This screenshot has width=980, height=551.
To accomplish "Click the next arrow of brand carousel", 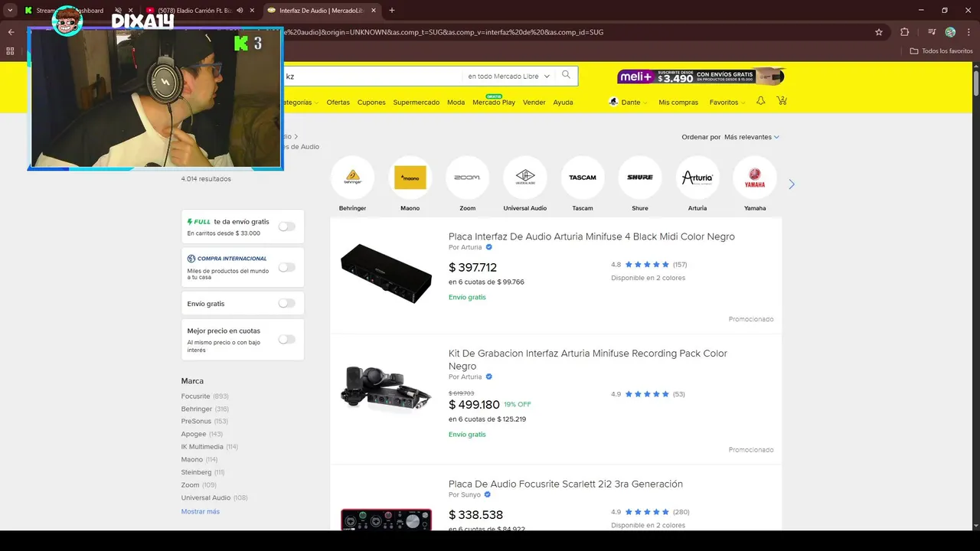I will pyautogui.click(x=792, y=184).
